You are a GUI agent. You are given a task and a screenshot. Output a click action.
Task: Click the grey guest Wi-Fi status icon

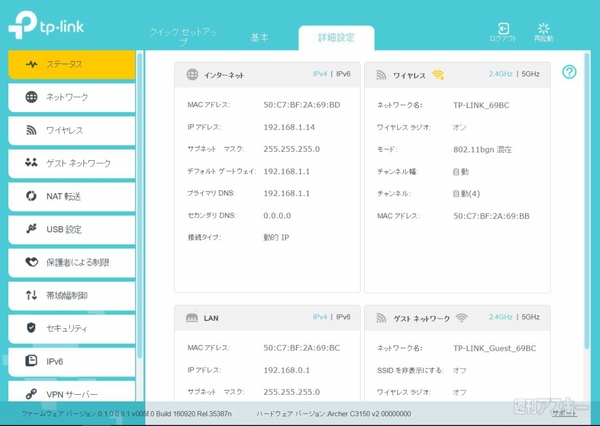coord(462,318)
